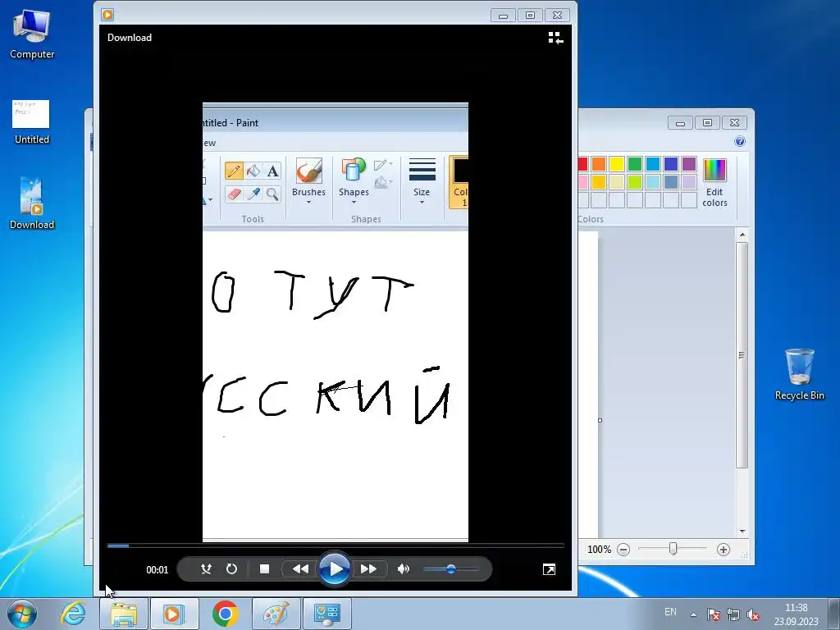Screen dimensions: 840x630
Task: Click Windows Media Player taskbar button
Action: [174, 614]
